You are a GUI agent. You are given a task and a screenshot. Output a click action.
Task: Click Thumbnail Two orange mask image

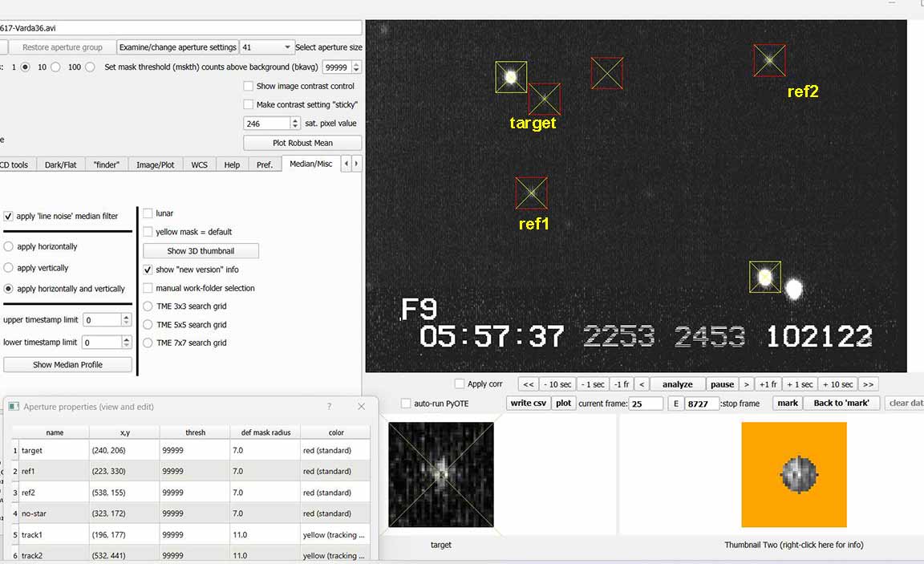pyautogui.click(x=794, y=474)
